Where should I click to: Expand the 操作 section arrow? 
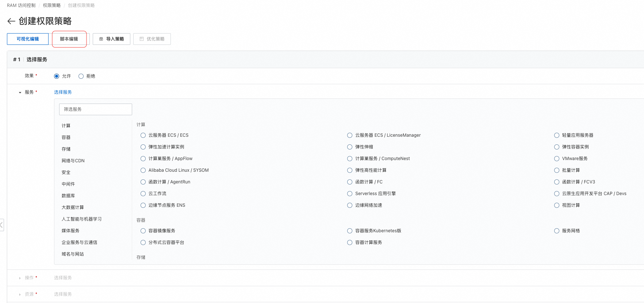tap(20, 278)
